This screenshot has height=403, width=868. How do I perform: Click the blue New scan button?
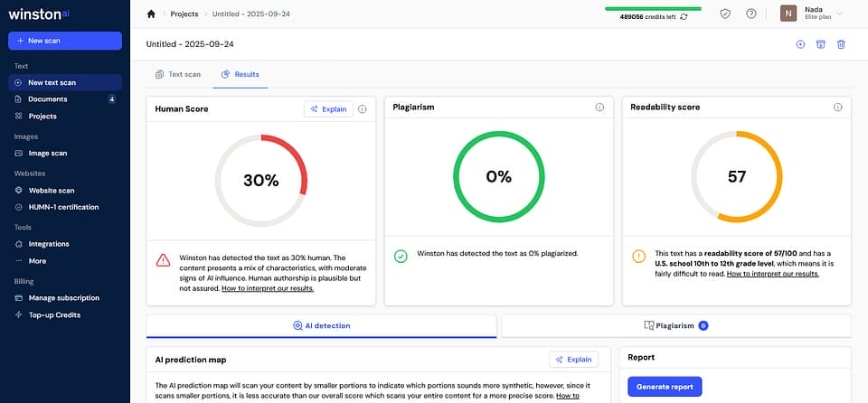point(64,41)
